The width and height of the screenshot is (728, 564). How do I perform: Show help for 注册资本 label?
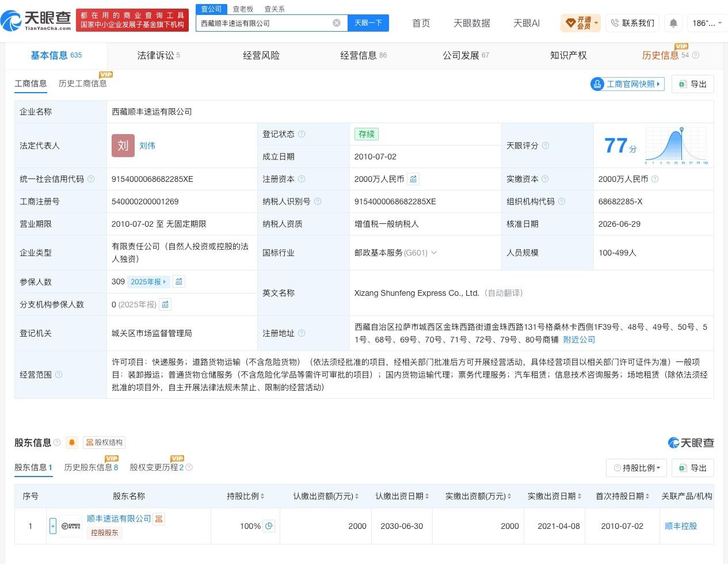(302, 179)
